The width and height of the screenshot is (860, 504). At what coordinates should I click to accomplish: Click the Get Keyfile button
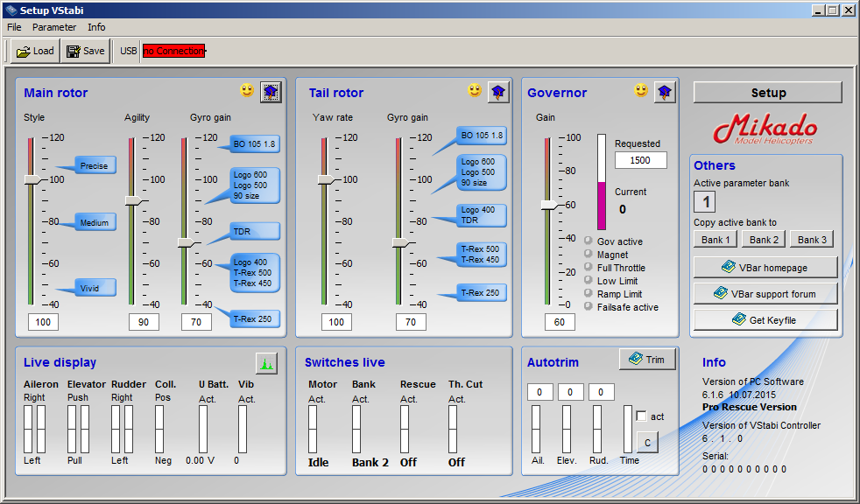point(765,320)
